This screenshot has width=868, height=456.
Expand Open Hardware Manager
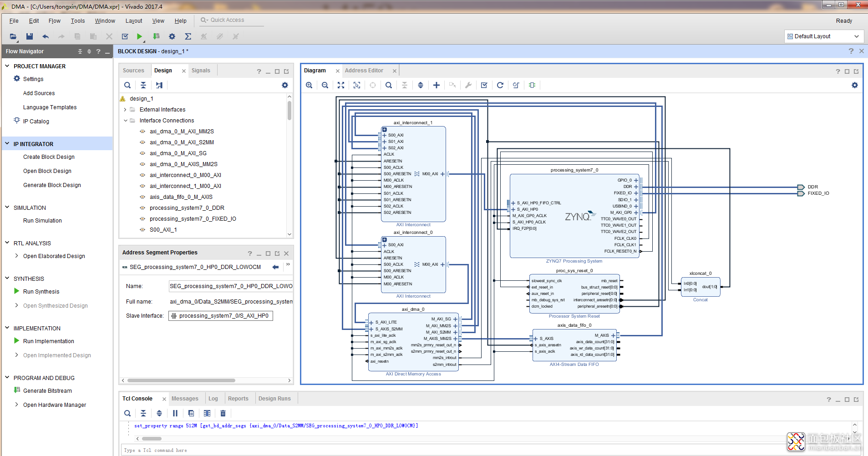(x=17, y=405)
